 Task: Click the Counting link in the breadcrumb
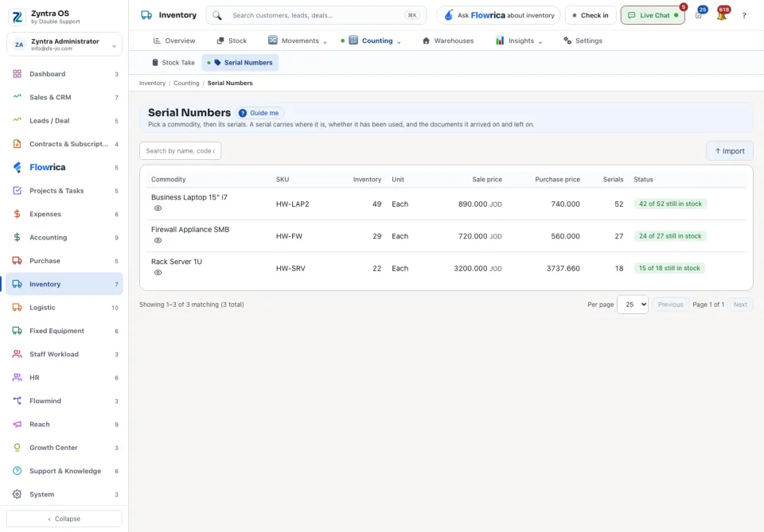tap(186, 83)
